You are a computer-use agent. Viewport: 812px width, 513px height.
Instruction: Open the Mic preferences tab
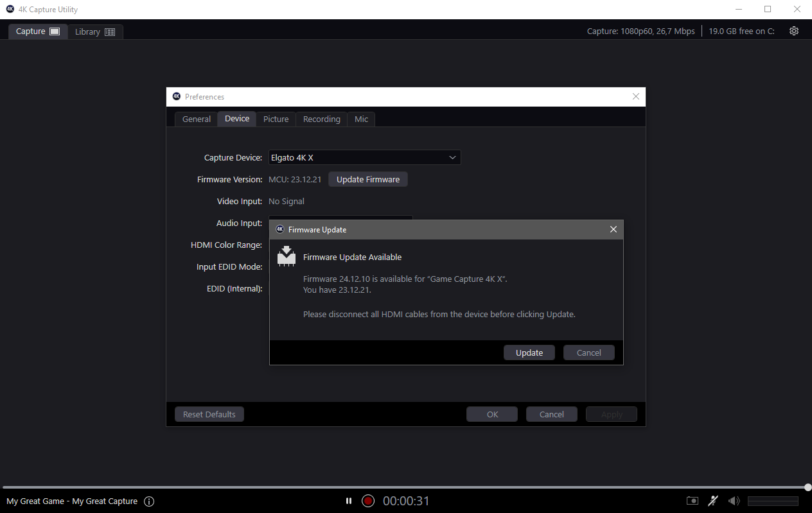(x=361, y=119)
